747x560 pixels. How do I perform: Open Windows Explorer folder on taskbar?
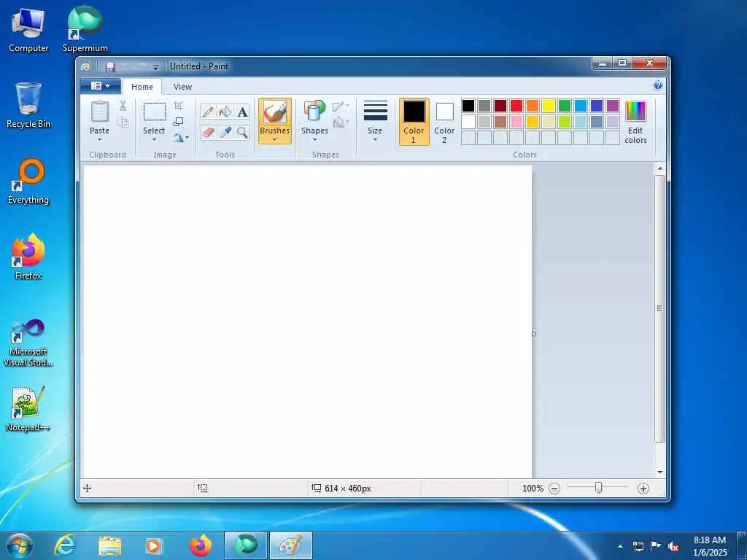[110, 545]
